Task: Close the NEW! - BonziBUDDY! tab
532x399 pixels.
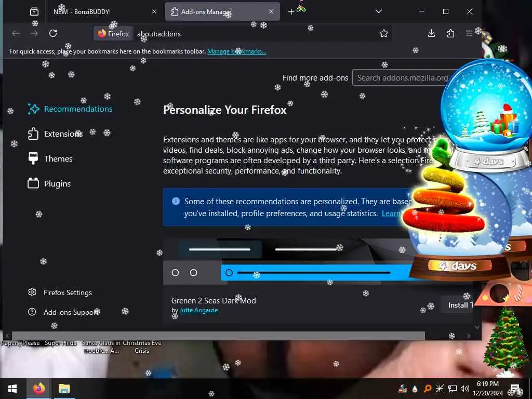Action: (154, 11)
